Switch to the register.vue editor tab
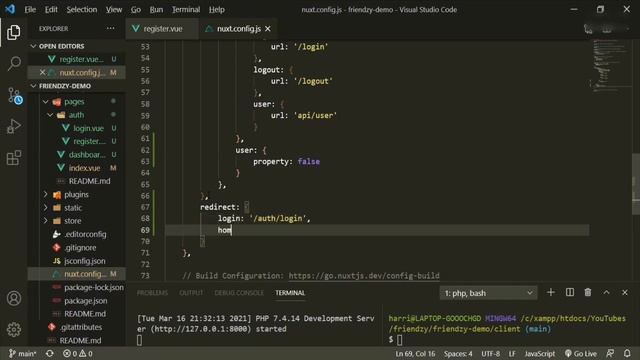Image resolution: width=640 pixels, height=360 pixels. click(x=162, y=29)
